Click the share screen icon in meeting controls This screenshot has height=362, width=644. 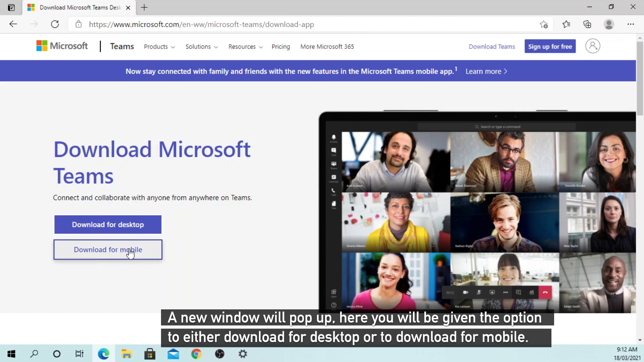492,292
